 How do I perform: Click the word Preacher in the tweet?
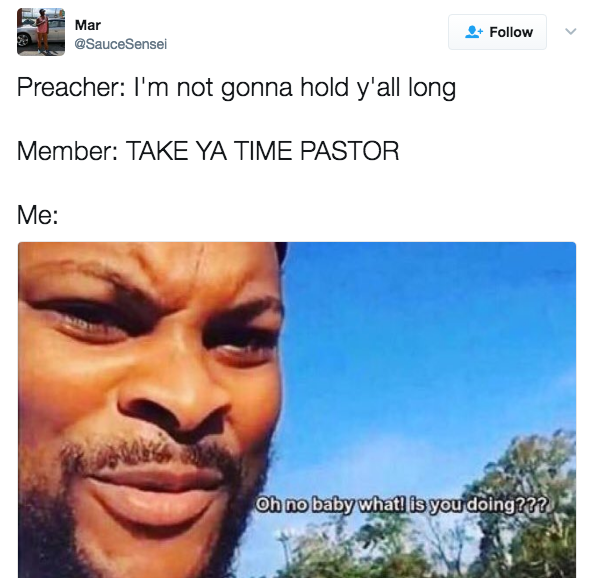tap(69, 87)
